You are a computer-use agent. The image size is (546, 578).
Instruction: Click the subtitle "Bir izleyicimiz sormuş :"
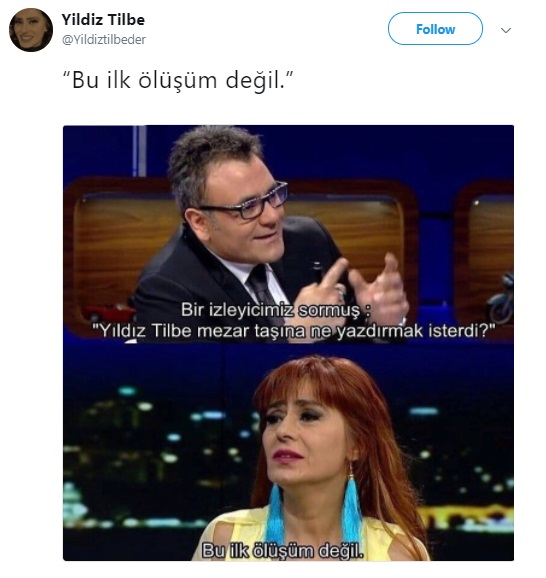tap(275, 310)
